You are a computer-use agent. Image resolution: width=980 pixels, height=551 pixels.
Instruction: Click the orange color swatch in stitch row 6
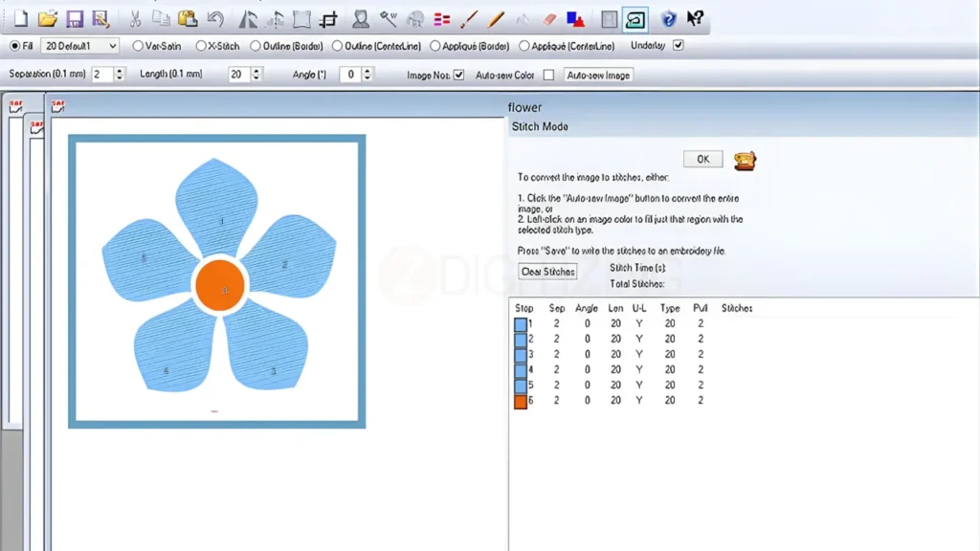point(518,401)
